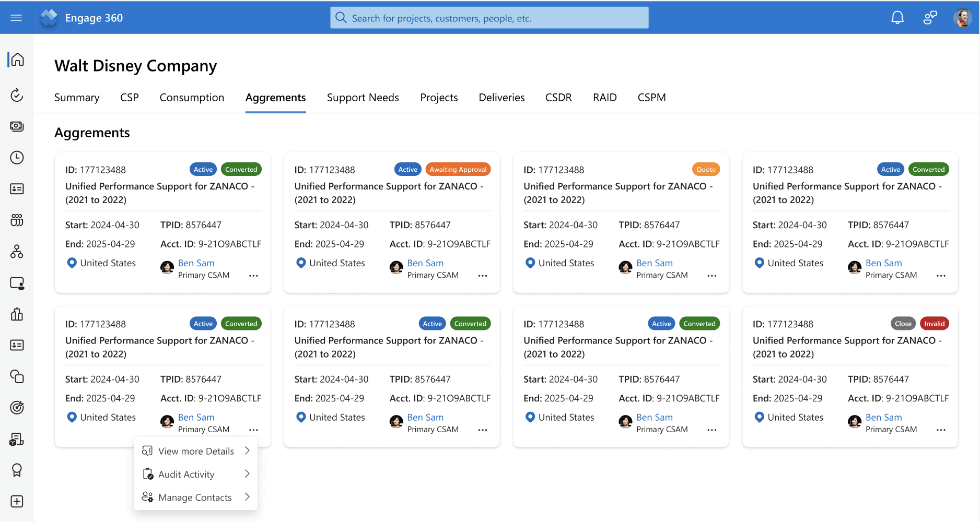Switch to the Summary tab
The width and height of the screenshot is (980, 522).
(x=77, y=98)
